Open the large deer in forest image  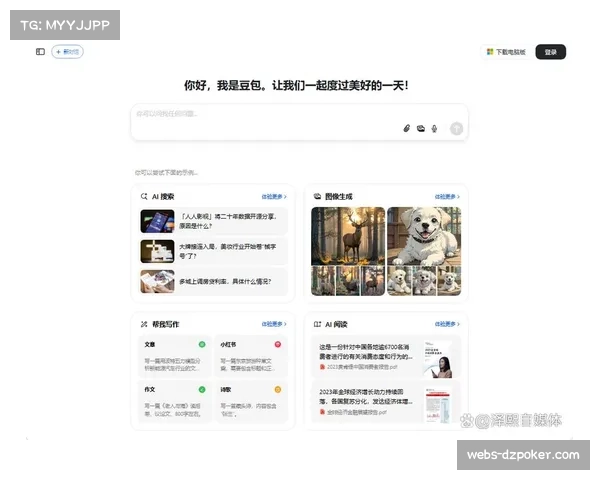348,236
